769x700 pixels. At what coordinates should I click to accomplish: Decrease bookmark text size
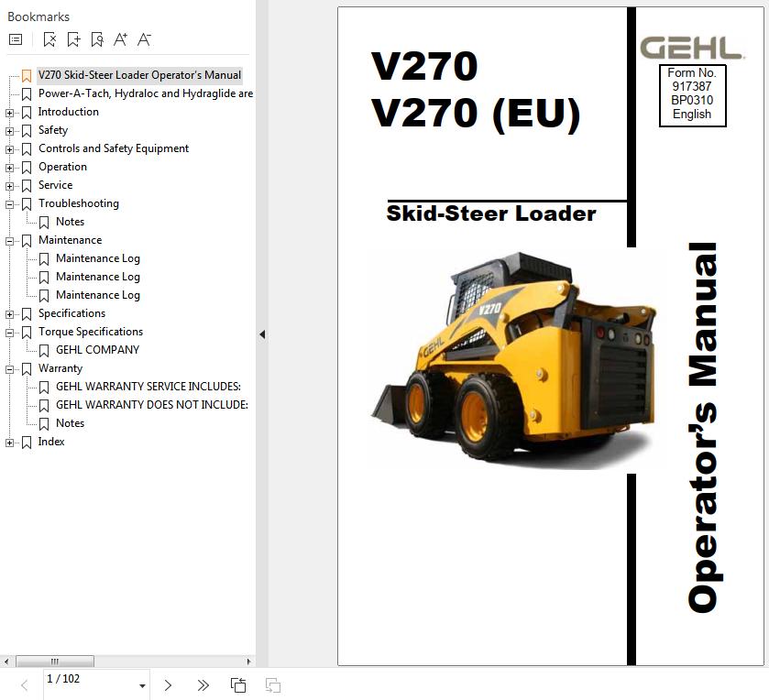pyautogui.click(x=144, y=39)
